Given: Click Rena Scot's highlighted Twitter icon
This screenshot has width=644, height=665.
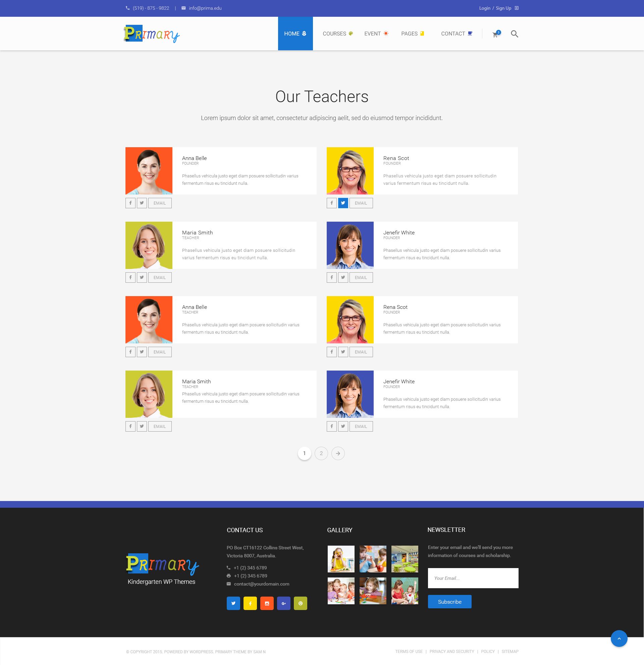Looking at the screenshot, I should coord(343,203).
